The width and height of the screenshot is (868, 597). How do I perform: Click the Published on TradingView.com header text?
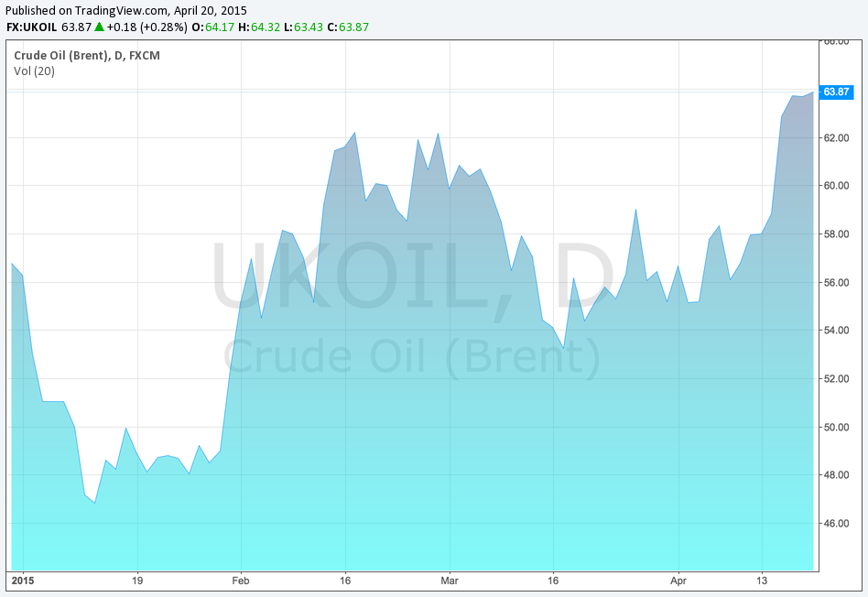click(x=119, y=11)
